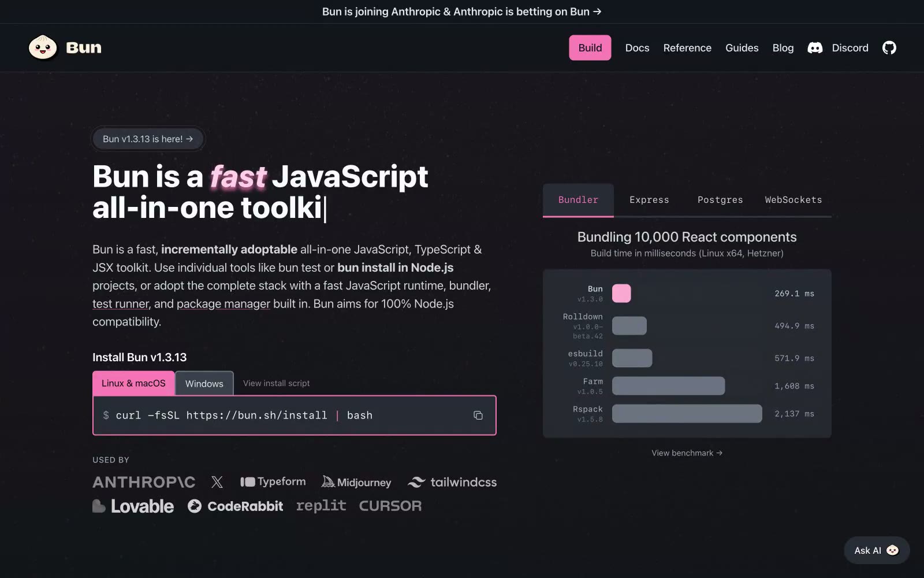The height and width of the screenshot is (578, 924).
Task: Click the test runner link
Action: coord(121,303)
